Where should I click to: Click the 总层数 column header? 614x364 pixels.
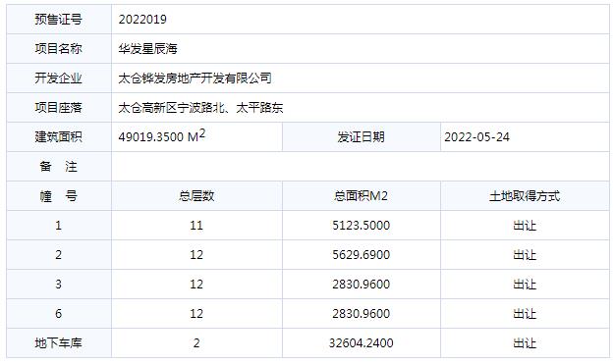(x=196, y=196)
